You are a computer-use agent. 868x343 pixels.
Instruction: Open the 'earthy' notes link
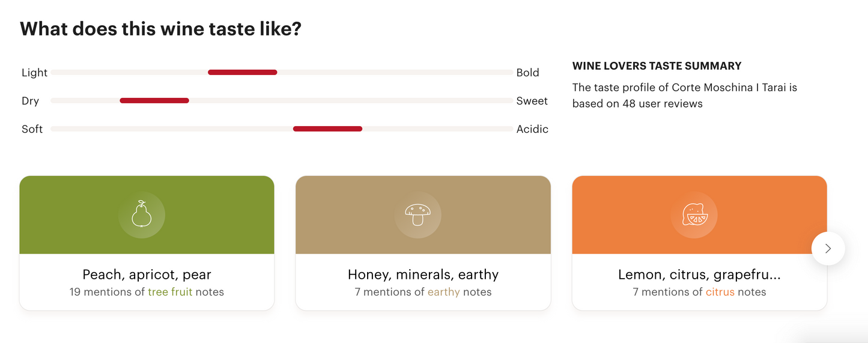(443, 292)
